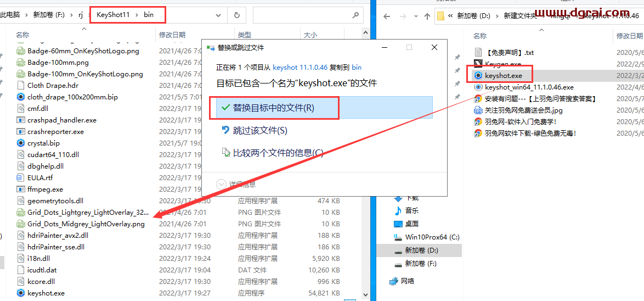Select the 【免责声明】.txt file icon

click(478, 53)
